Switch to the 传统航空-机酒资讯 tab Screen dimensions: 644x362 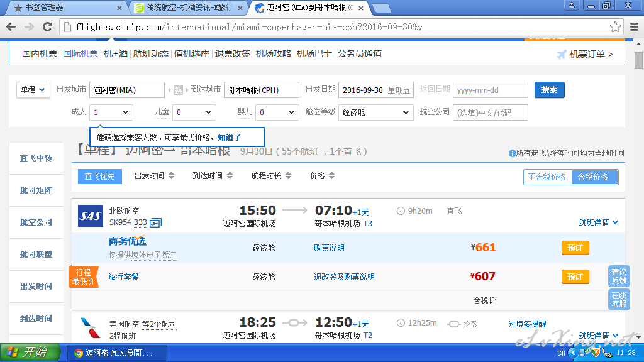pyautogui.click(x=189, y=8)
